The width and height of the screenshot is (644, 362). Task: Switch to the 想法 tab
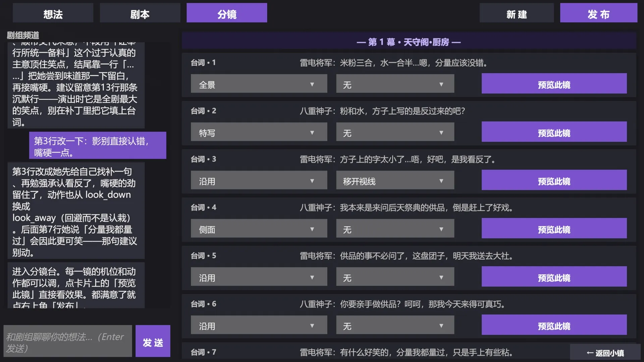(x=53, y=13)
